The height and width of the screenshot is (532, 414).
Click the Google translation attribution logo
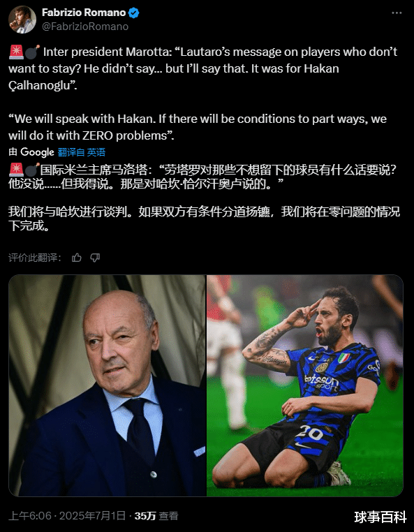37,152
